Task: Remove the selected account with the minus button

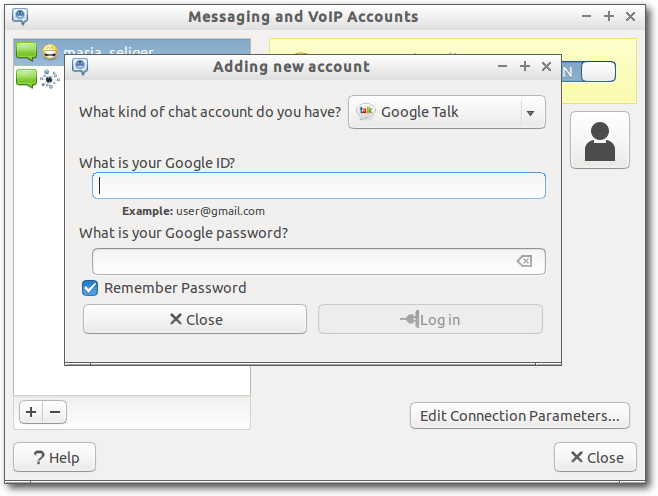Action: click(x=55, y=412)
